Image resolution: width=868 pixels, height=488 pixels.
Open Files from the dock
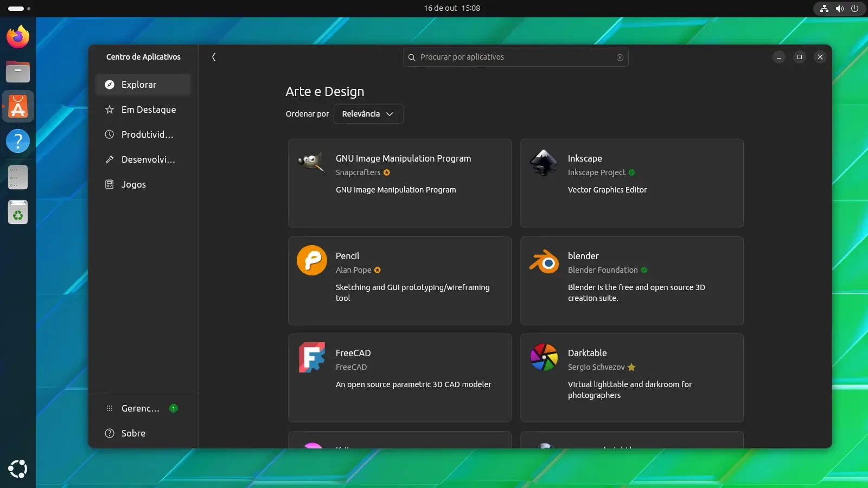pos(18,72)
